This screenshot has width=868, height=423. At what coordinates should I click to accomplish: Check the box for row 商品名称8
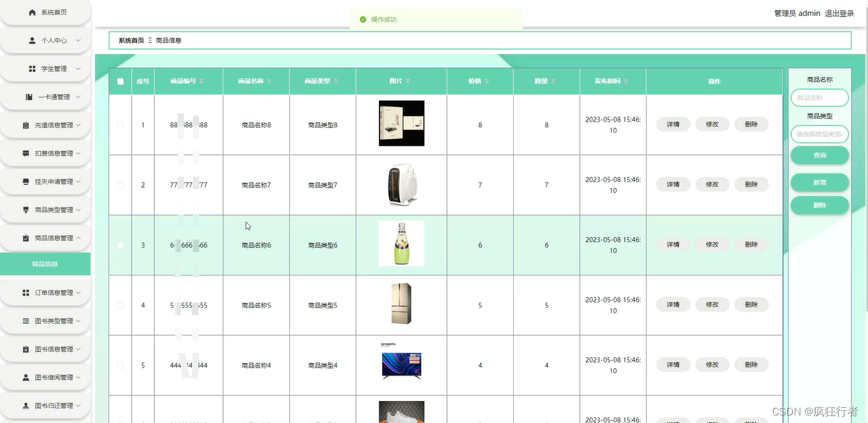tap(120, 125)
